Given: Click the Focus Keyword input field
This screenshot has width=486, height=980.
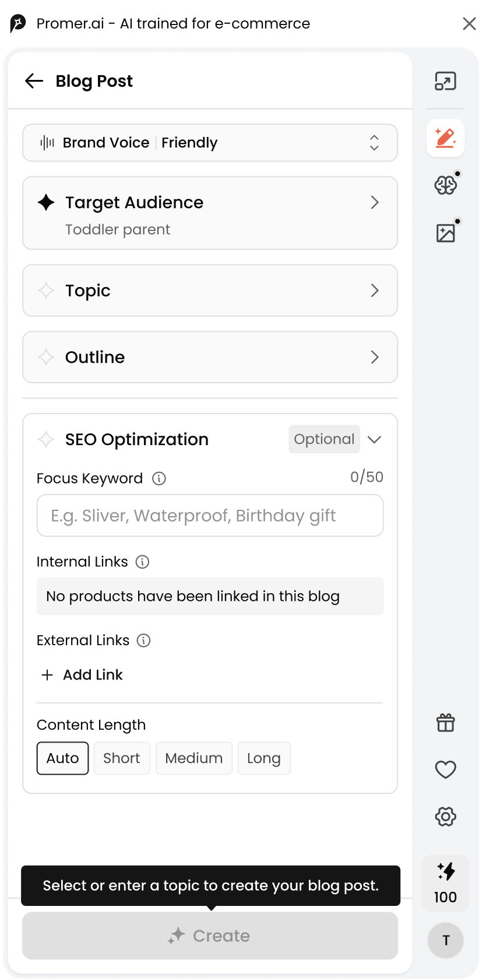Looking at the screenshot, I should pos(210,516).
